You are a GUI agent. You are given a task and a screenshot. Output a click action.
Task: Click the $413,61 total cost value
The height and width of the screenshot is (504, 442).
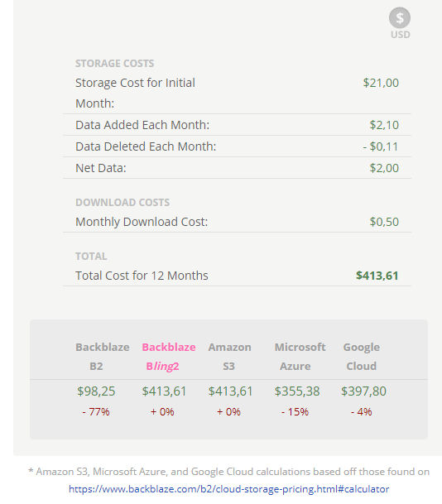(x=377, y=276)
